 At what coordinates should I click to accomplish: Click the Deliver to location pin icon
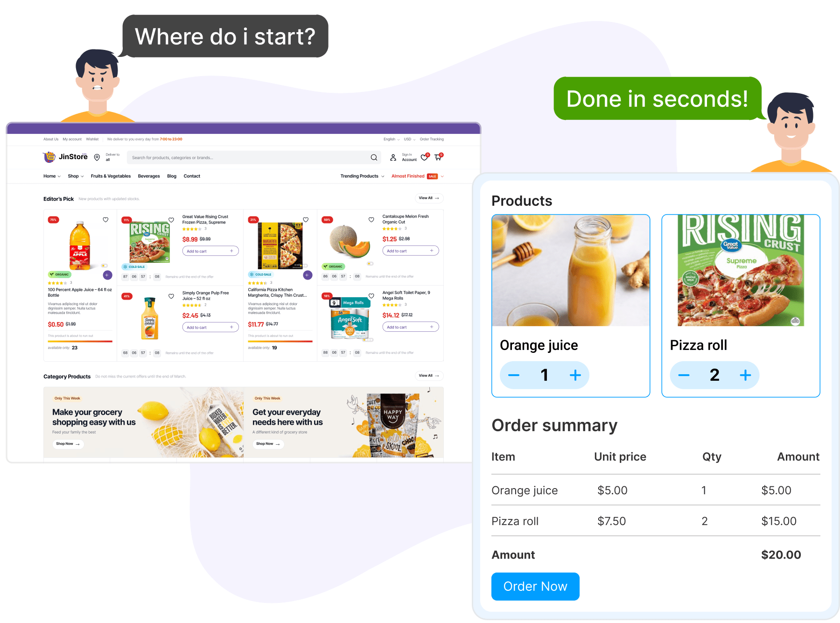click(x=97, y=158)
